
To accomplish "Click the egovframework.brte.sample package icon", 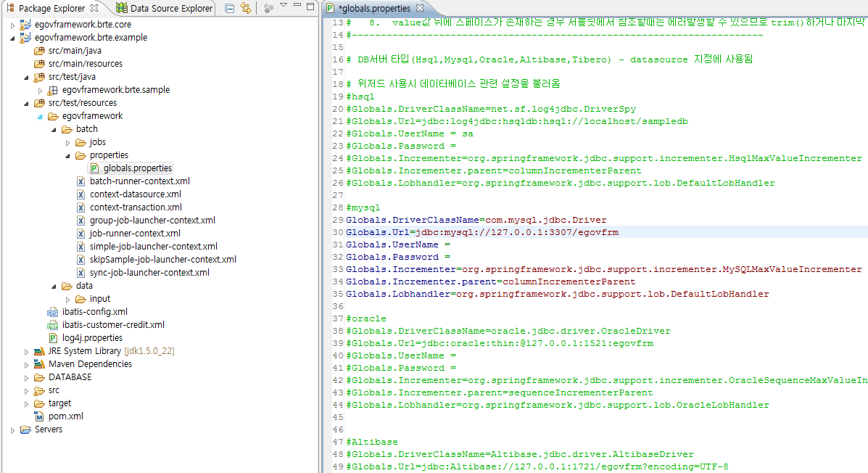I will (x=53, y=90).
